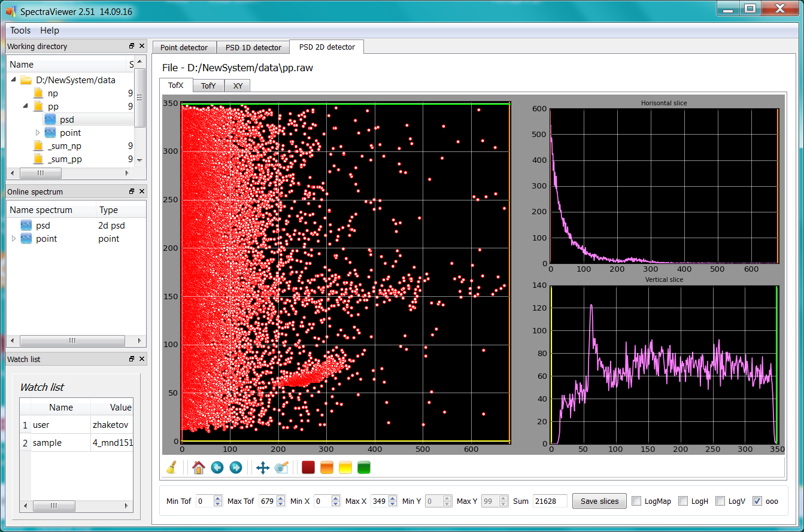
Task: Click the Home reset view icon
Action: click(199, 467)
